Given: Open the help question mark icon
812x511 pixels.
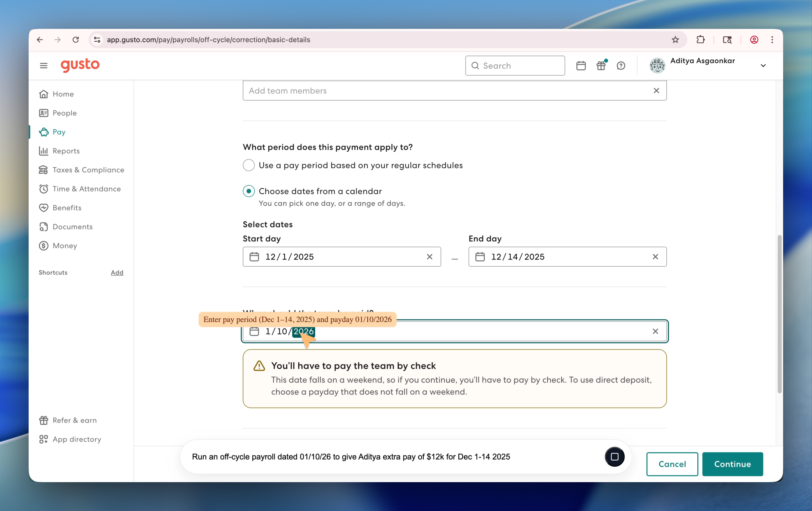Looking at the screenshot, I should pyautogui.click(x=621, y=65).
